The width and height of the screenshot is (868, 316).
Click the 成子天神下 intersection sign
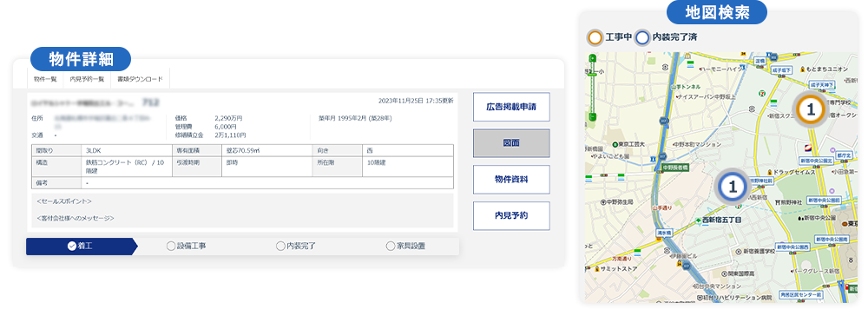pyautogui.click(x=822, y=85)
